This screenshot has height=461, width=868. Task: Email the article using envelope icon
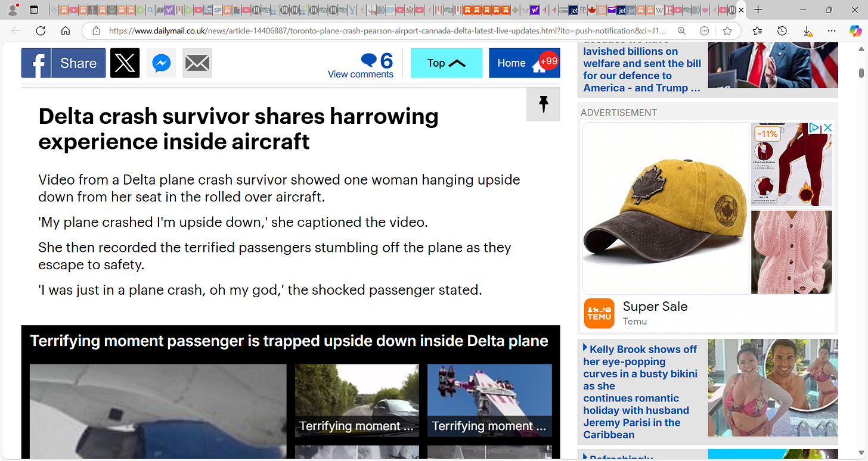[197, 63]
